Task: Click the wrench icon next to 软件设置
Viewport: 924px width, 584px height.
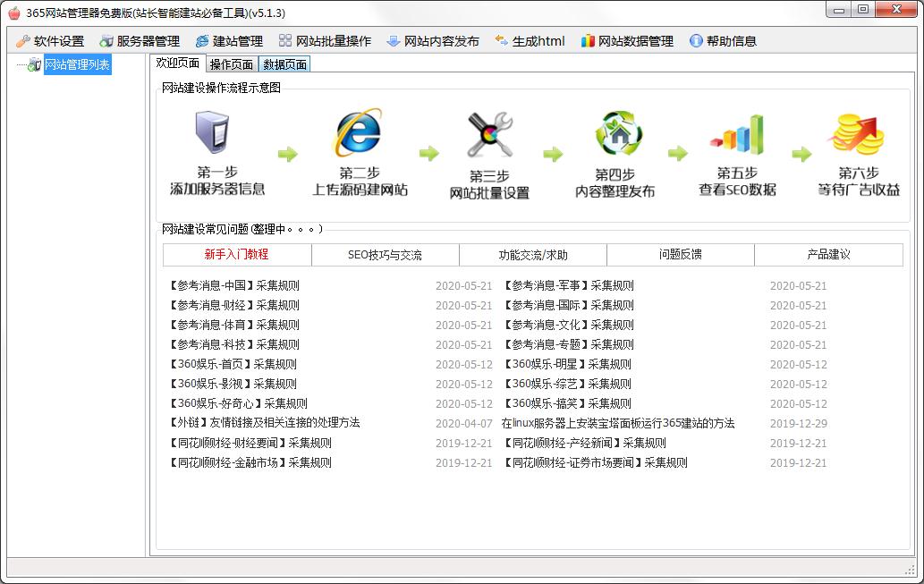Action: (23, 41)
